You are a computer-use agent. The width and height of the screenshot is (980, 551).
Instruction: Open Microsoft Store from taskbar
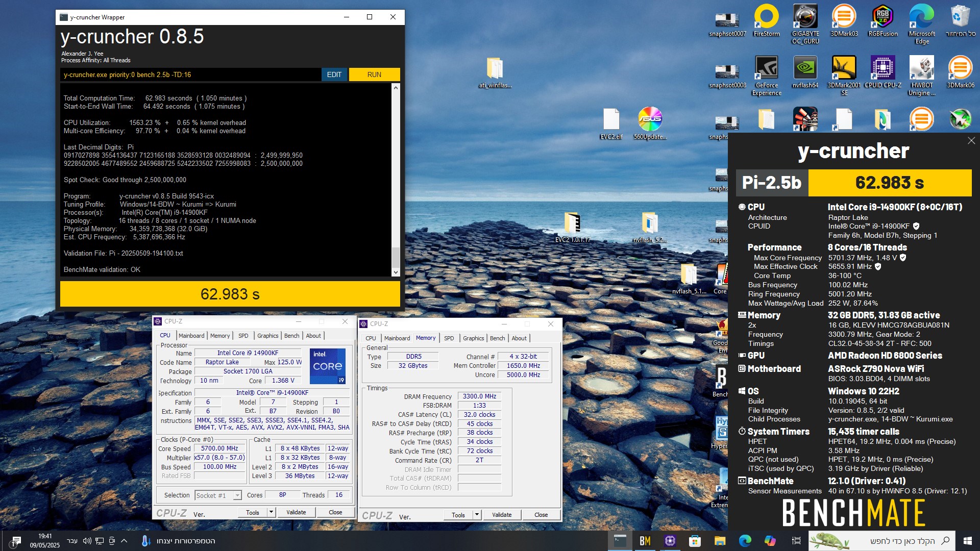pyautogui.click(x=695, y=541)
